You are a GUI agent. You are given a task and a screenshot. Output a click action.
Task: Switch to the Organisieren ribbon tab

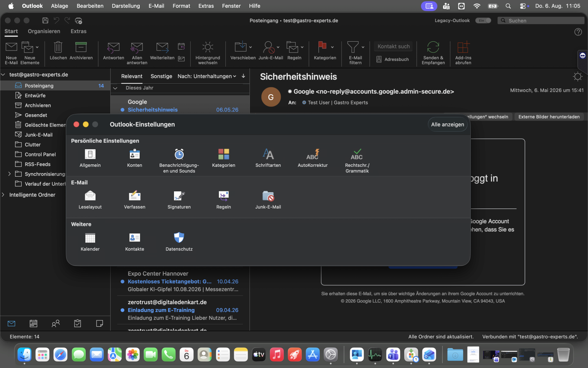[44, 31]
